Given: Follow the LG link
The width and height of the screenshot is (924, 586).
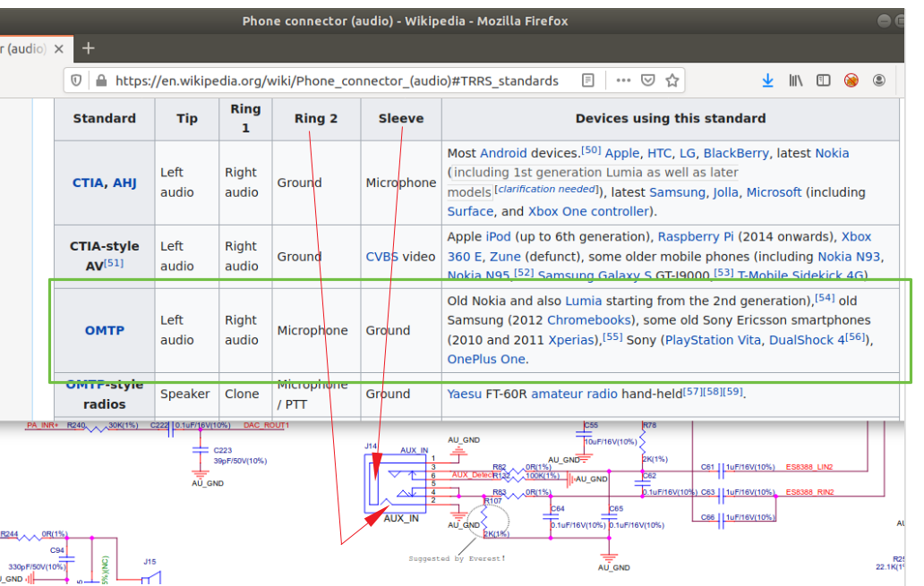Looking at the screenshot, I should pyautogui.click(x=687, y=153).
